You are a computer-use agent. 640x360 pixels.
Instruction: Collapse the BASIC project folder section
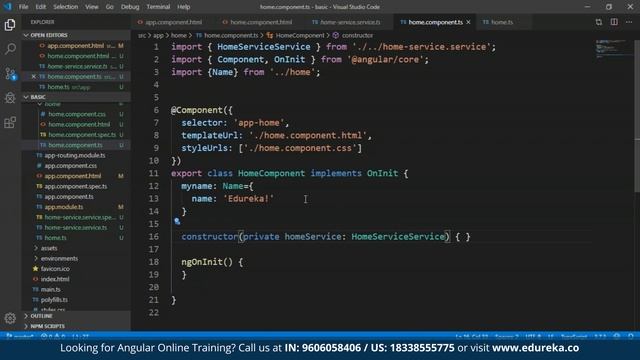pyautogui.click(x=76, y=97)
